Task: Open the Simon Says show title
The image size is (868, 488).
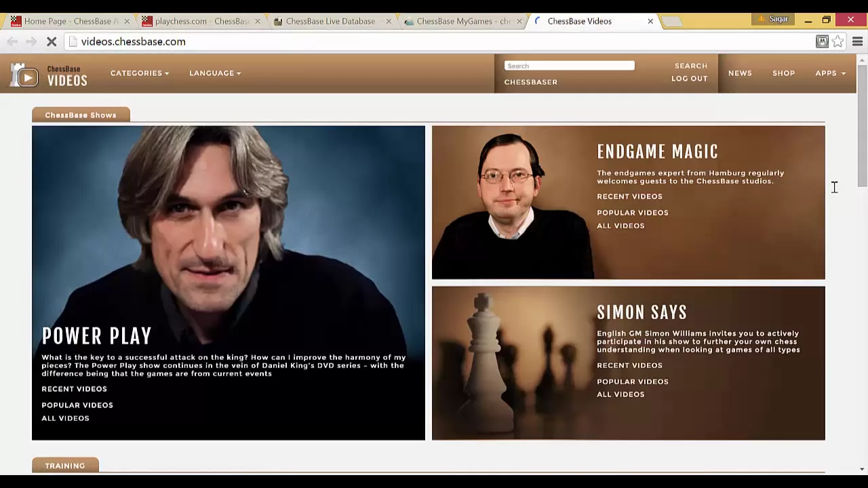Action: pyautogui.click(x=642, y=312)
